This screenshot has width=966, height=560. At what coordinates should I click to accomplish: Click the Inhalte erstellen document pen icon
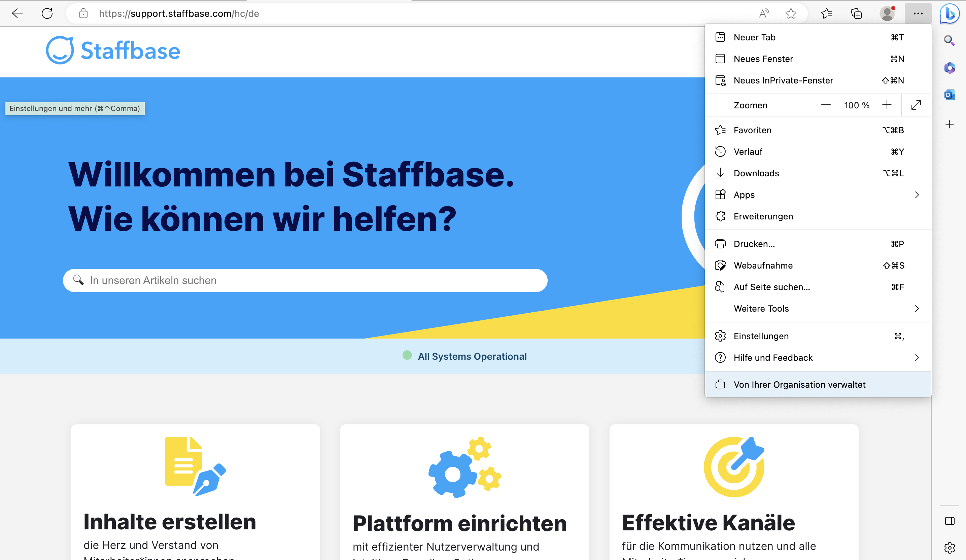point(196,466)
